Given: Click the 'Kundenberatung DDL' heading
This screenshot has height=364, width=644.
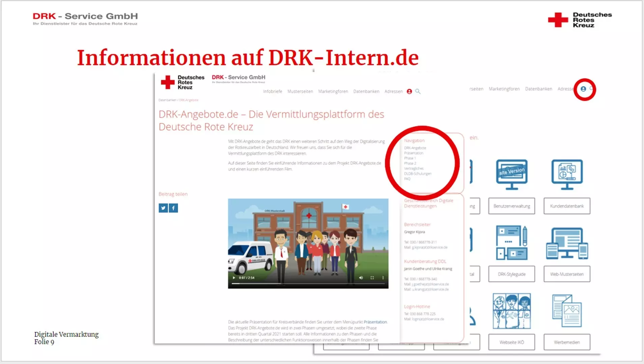Looking at the screenshot, I should tap(425, 261).
